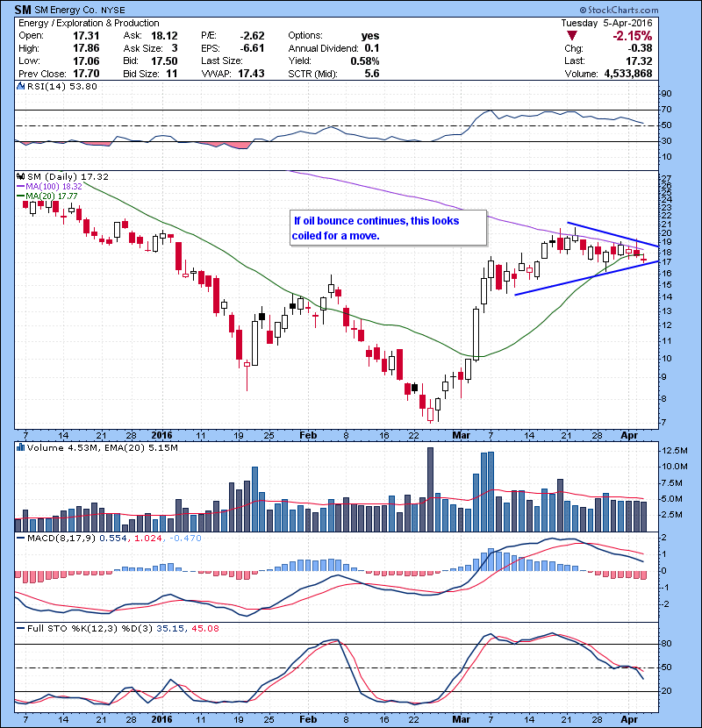Click the Open value 17.31

(x=86, y=36)
